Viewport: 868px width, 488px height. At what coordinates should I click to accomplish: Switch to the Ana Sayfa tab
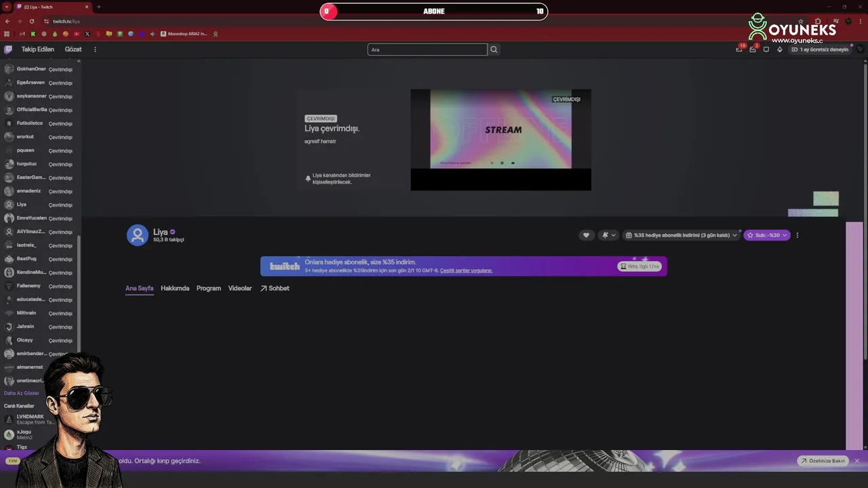point(139,288)
